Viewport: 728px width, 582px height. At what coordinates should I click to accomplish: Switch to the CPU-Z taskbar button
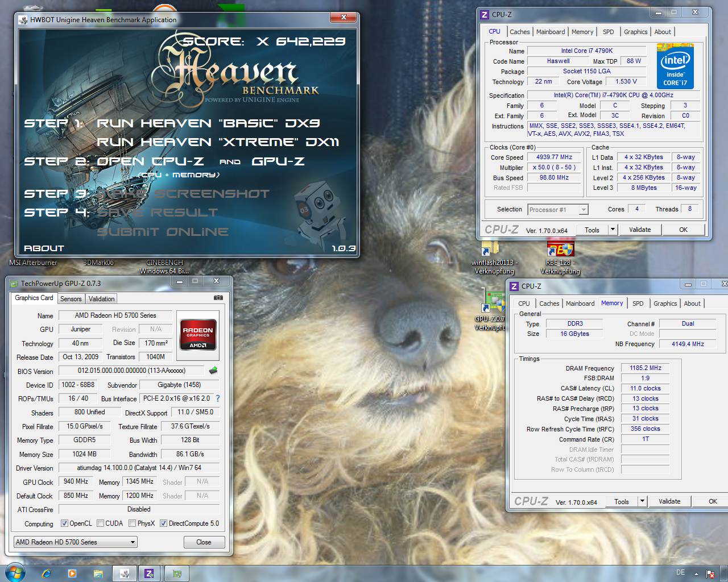tap(150, 573)
